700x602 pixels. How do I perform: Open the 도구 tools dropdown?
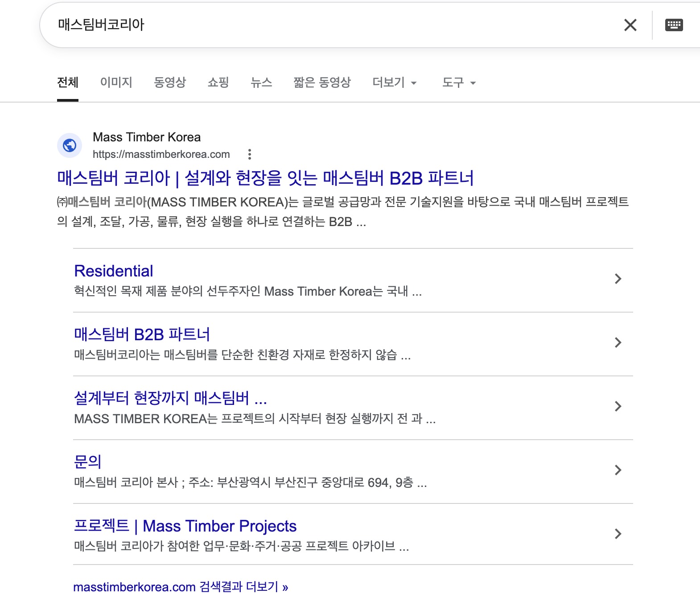click(459, 82)
